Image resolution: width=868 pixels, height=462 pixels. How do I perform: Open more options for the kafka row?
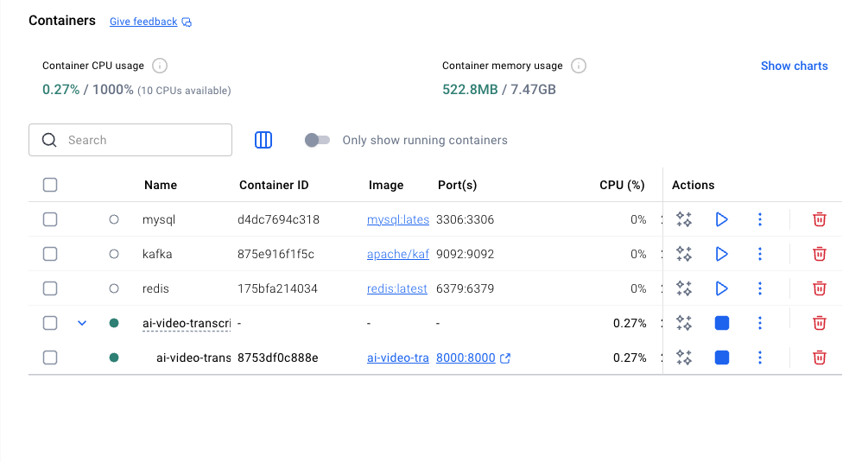759,254
